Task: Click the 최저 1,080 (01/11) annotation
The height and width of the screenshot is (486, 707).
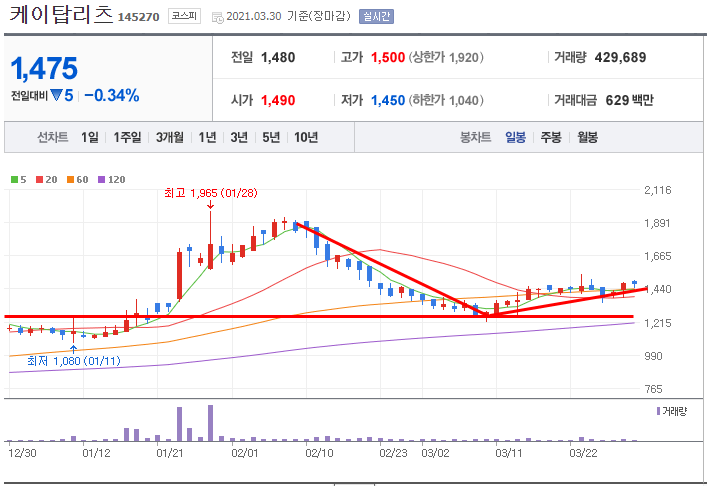Action: click(x=74, y=361)
